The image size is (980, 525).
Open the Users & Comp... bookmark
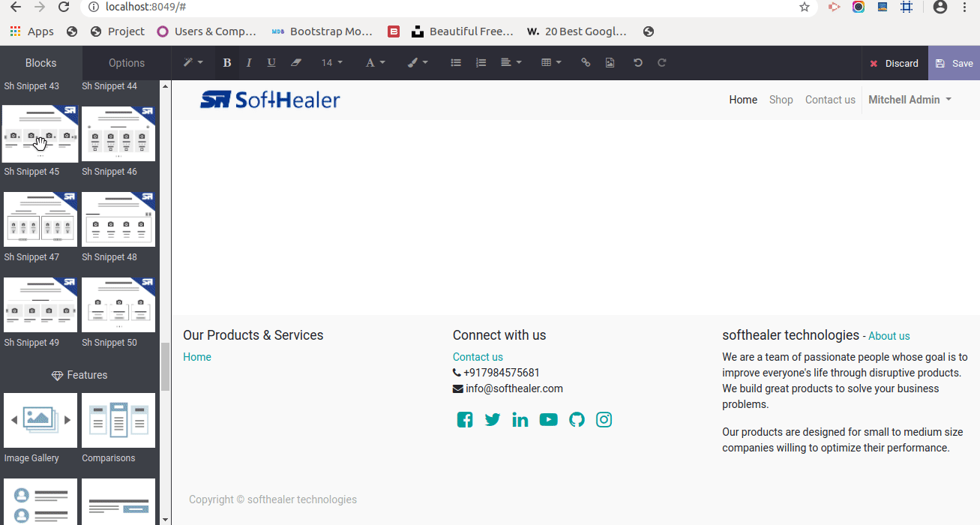click(207, 31)
